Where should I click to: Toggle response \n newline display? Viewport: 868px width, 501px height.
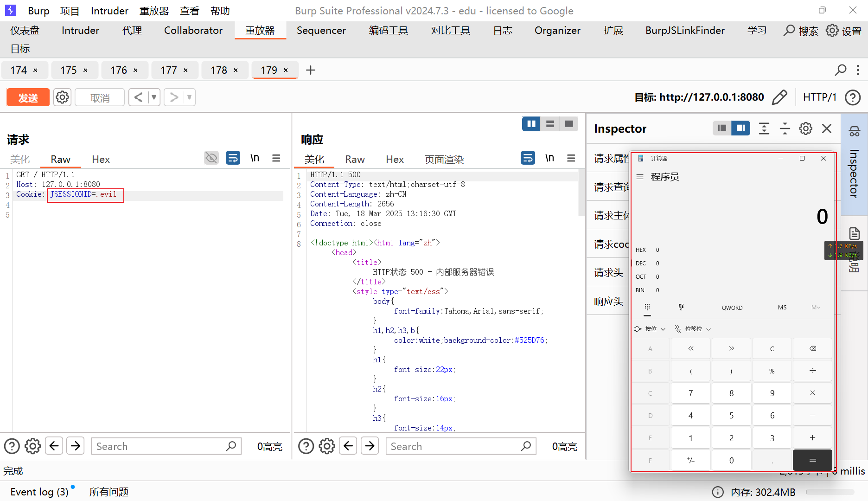[549, 158]
